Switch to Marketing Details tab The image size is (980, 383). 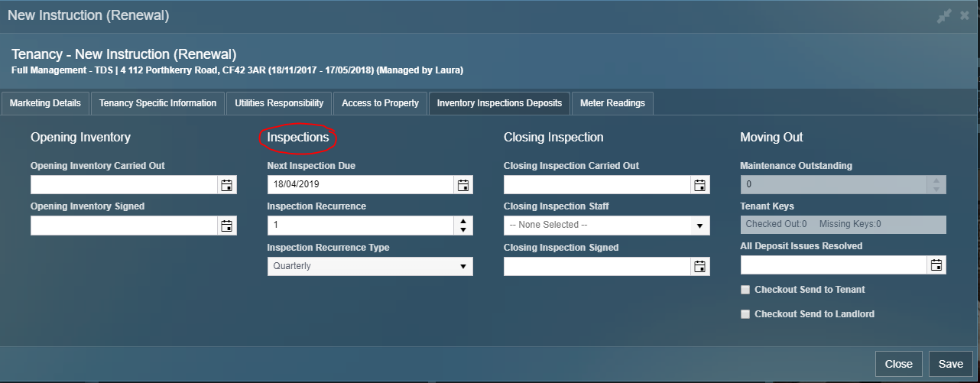tap(45, 103)
